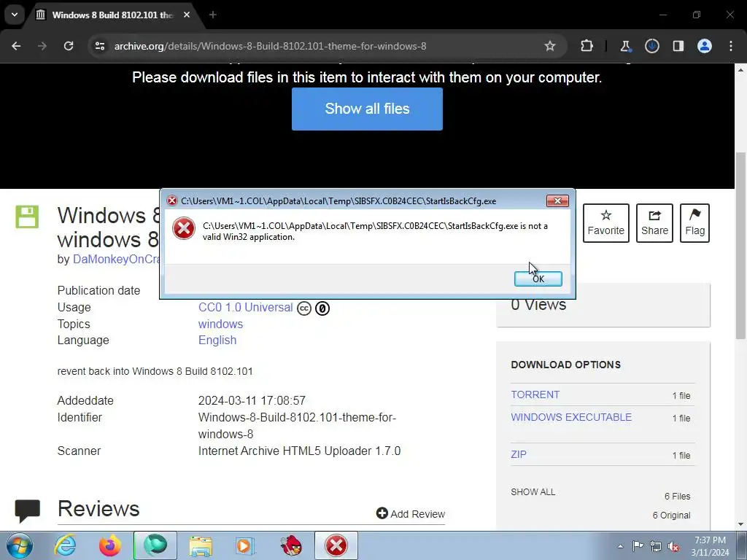Open the ZIP download option
Screen dimensions: 747x560
click(x=519, y=454)
